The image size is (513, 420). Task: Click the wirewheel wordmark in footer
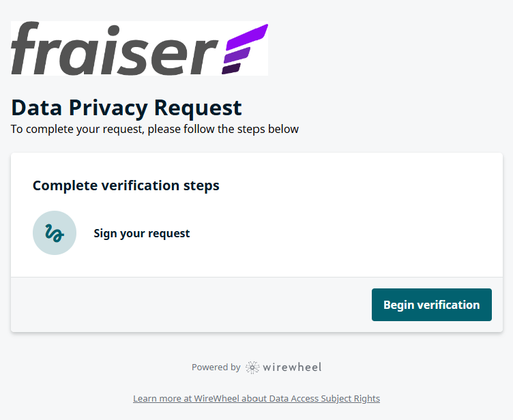[x=292, y=367]
